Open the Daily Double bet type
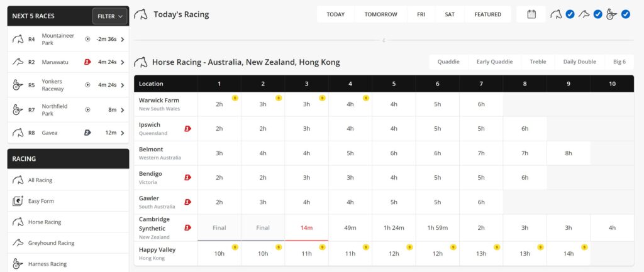The height and width of the screenshot is (272, 644). click(579, 62)
